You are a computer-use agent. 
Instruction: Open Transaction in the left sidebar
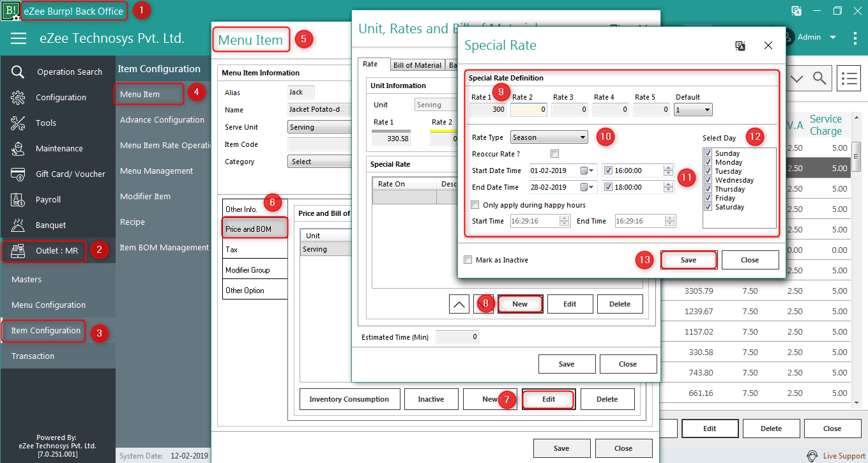(x=33, y=356)
